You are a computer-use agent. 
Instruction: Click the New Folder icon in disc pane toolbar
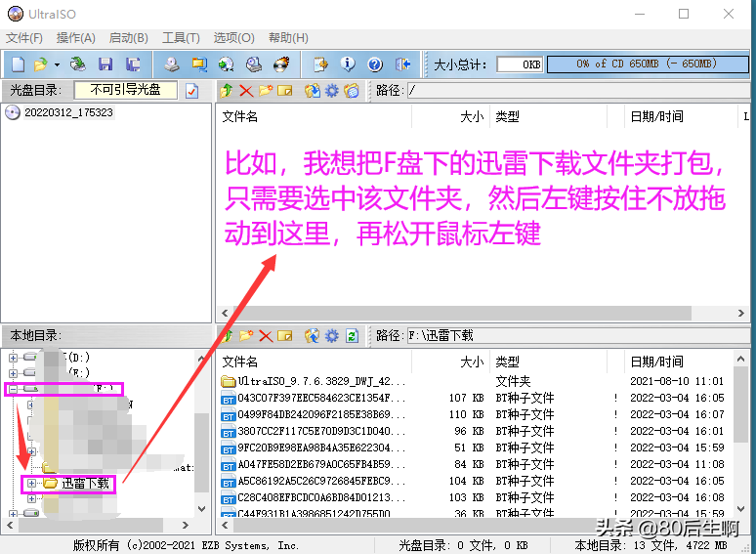pyautogui.click(x=265, y=91)
